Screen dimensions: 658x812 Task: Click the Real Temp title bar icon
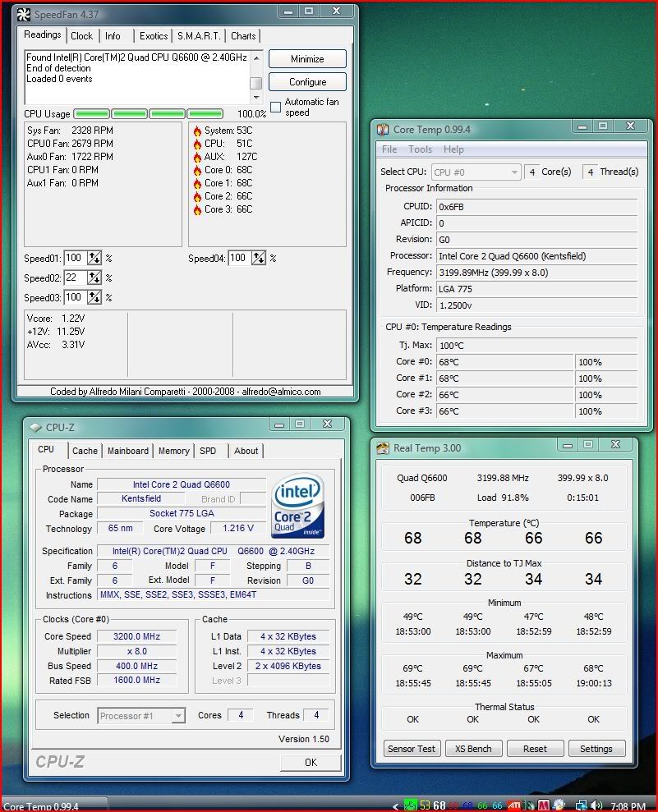pos(382,448)
